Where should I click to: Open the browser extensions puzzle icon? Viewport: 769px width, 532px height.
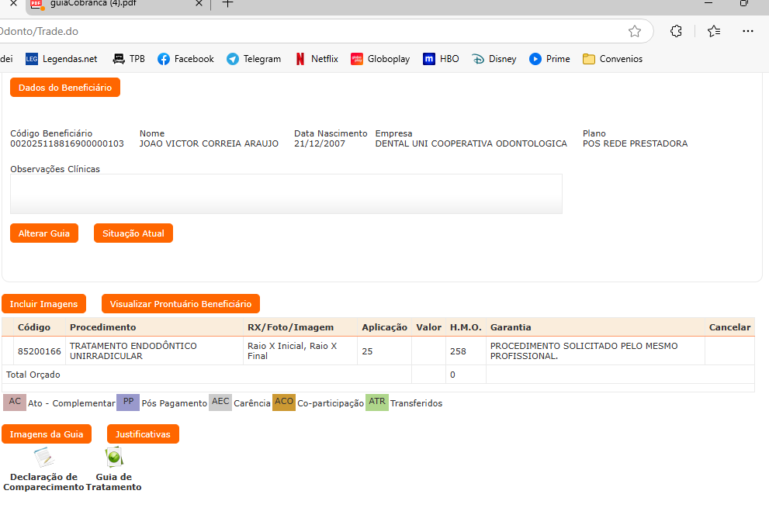pyautogui.click(x=676, y=32)
